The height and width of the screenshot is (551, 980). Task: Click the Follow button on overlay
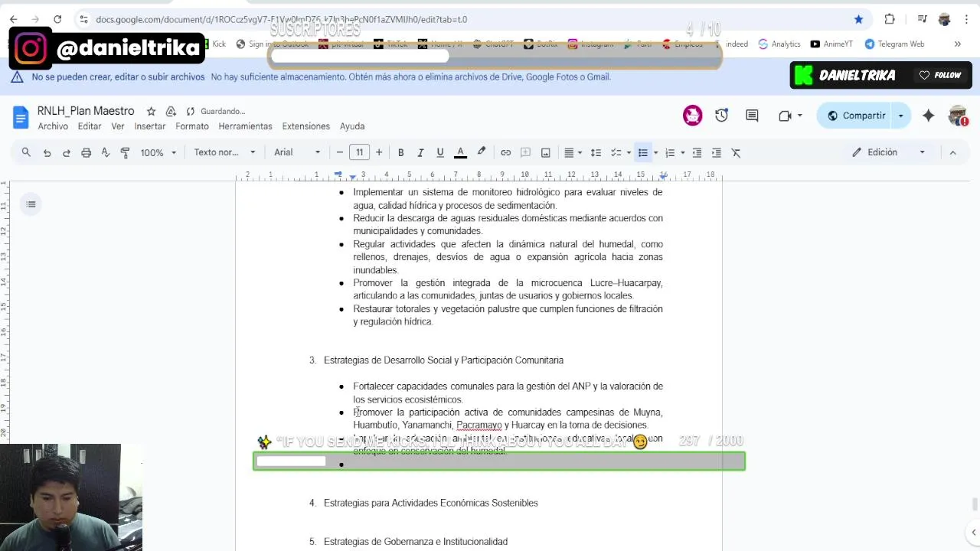point(939,75)
